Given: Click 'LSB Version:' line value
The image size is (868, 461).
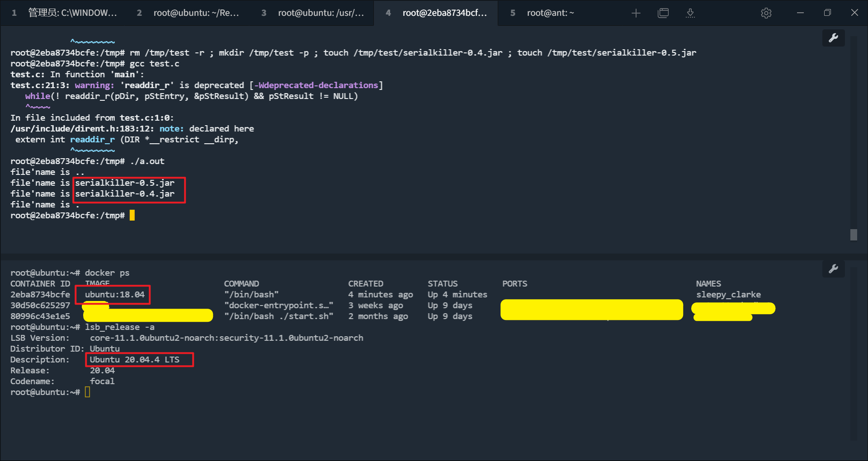Looking at the screenshot, I should 226,338.
